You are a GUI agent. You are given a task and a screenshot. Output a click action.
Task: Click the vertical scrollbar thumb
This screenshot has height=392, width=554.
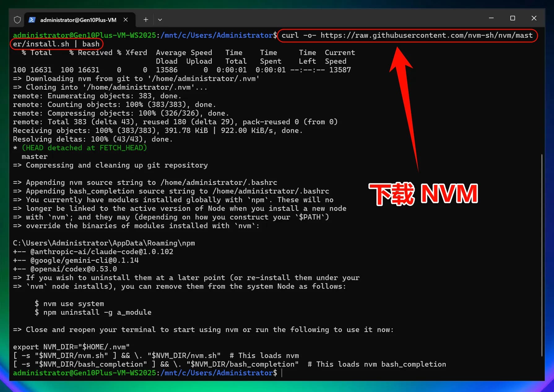[542, 255]
